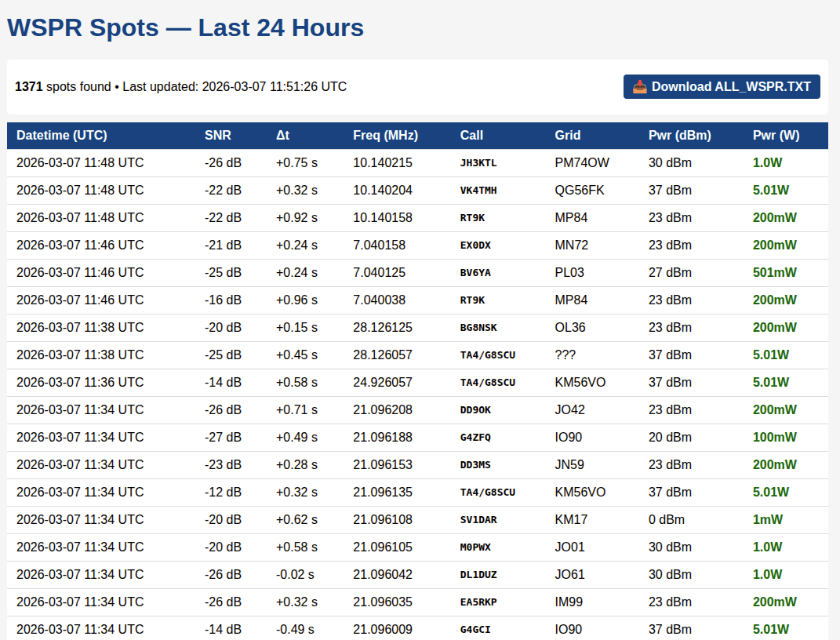840x640 pixels.
Task: Select the Call column header
Action: pos(471,136)
